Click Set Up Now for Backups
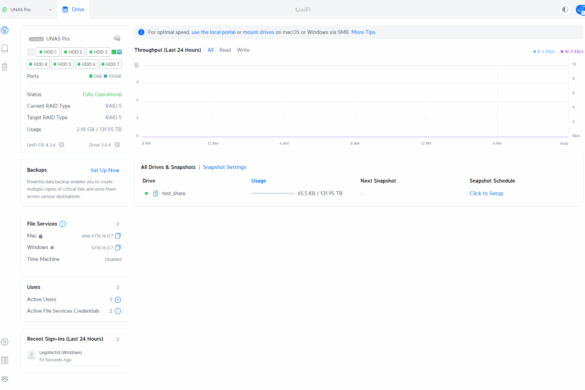585x390 pixels. [x=105, y=170]
